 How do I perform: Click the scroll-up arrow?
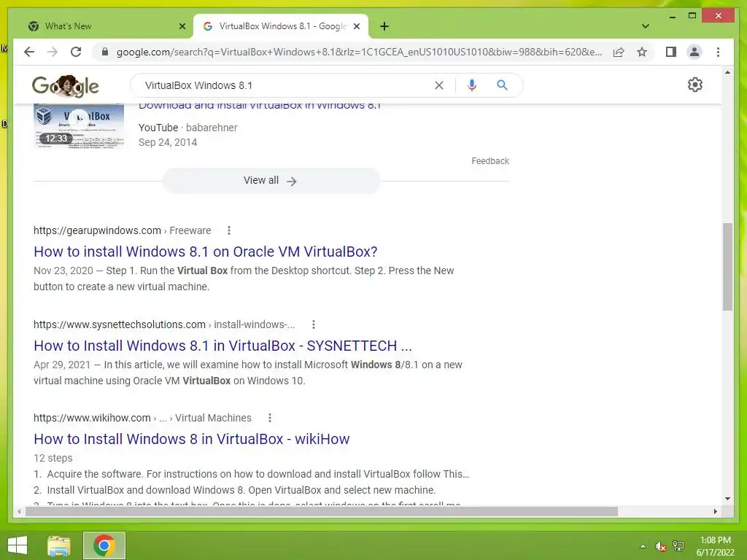coord(727,72)
